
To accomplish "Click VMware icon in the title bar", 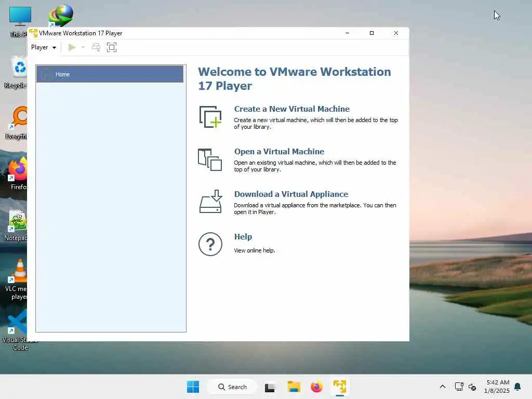I will coord(33,33).
